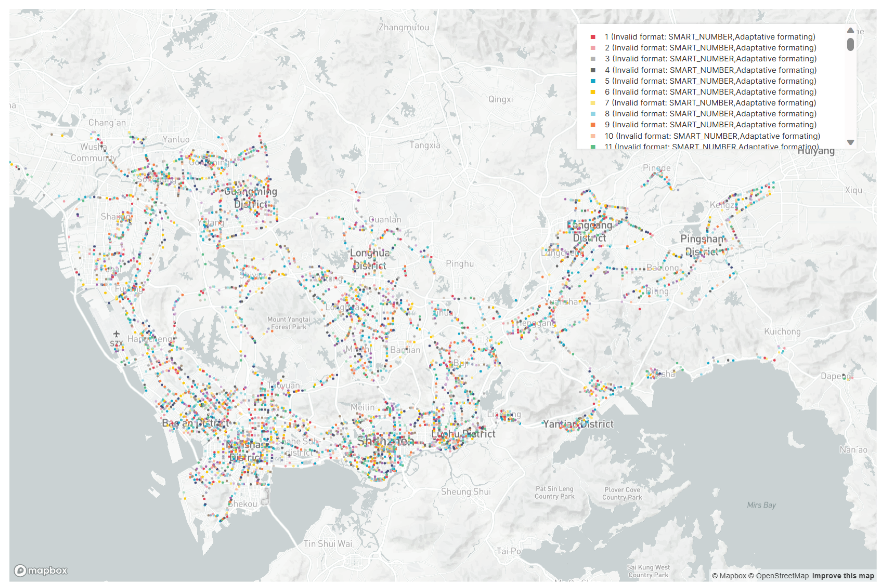Viewport: 884px width, 588px height.
Task: Click the Longhua District map label
Action: click(370, 259)
